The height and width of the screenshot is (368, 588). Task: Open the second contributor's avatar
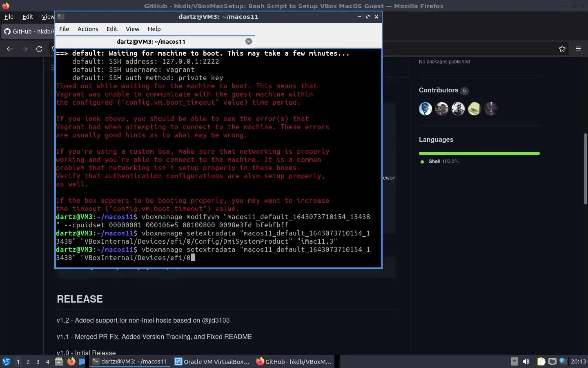[442, 109]
